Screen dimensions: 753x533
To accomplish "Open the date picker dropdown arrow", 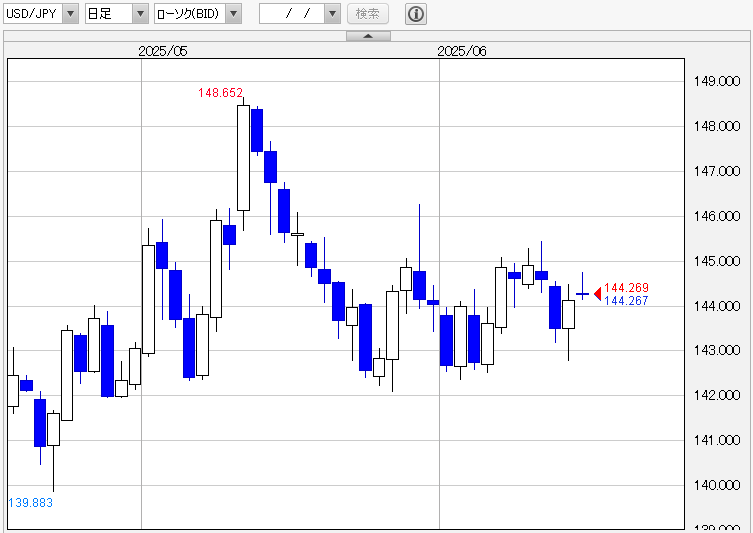I will pos(332,13).
